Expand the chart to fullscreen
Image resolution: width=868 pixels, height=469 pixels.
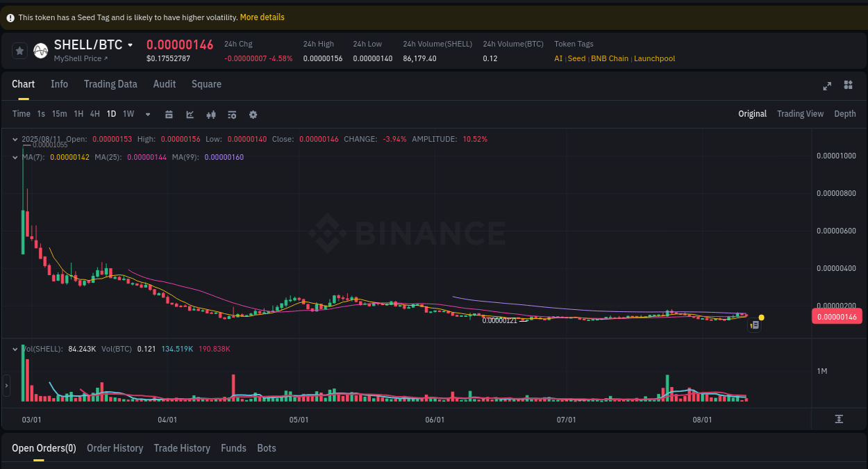pos(826,85)
